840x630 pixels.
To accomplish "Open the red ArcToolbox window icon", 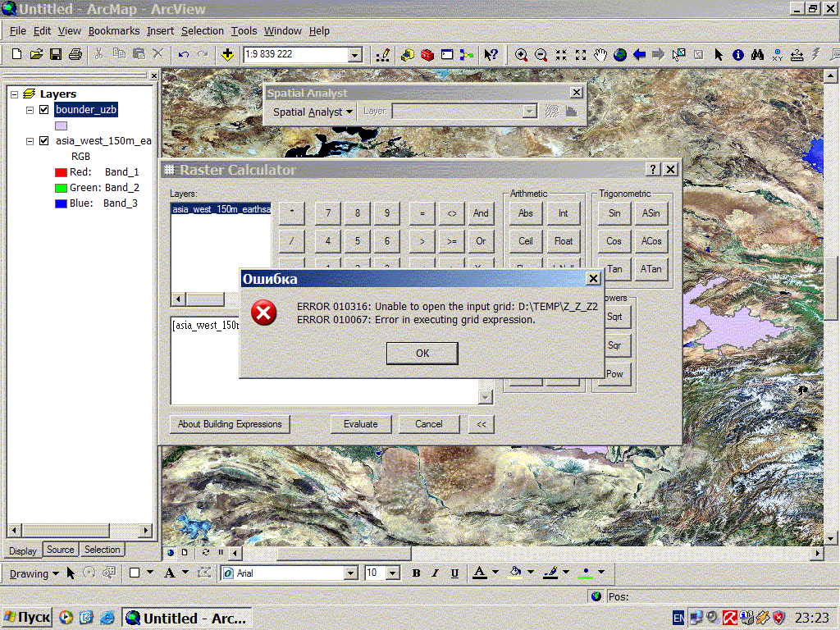I will point(427,55).
